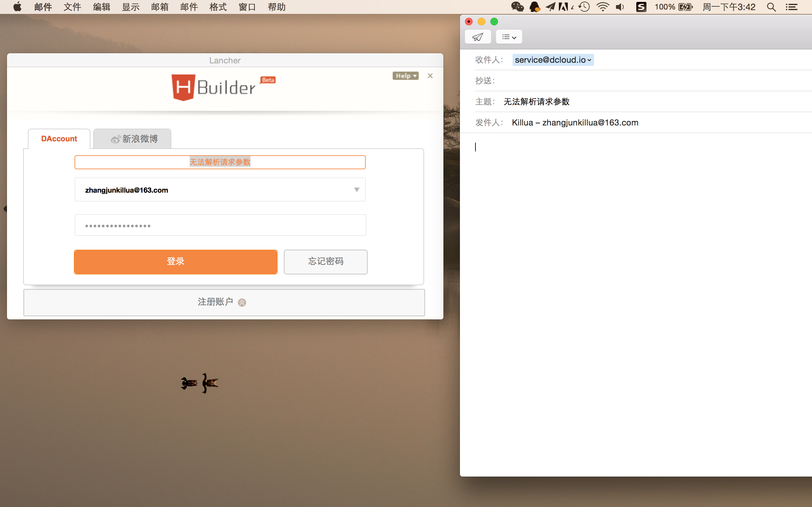
Task: Click into the password input field
Action: click(x=220, y=225)
